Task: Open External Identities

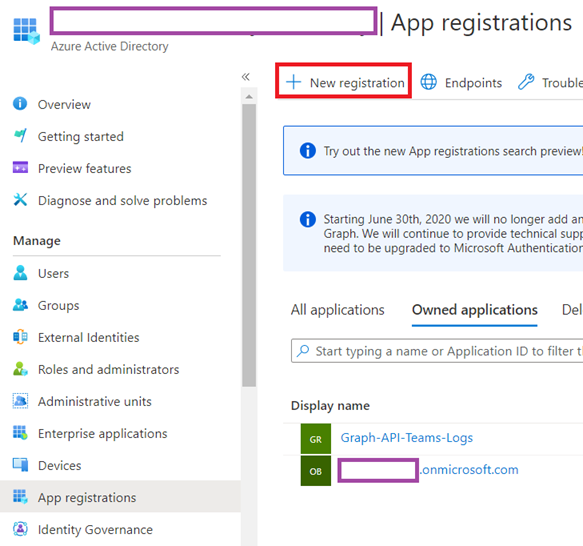Action: tap(88, 337)
